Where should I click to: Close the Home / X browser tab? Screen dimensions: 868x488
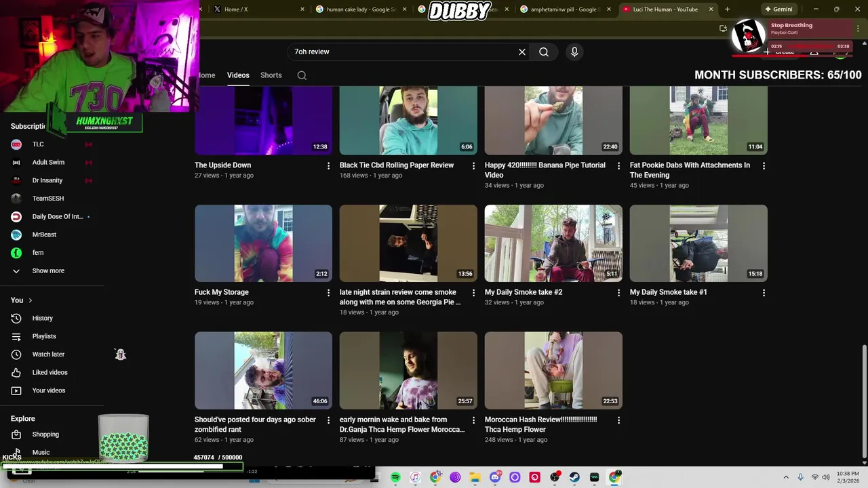pyautogui.click(x=302, y=9)
